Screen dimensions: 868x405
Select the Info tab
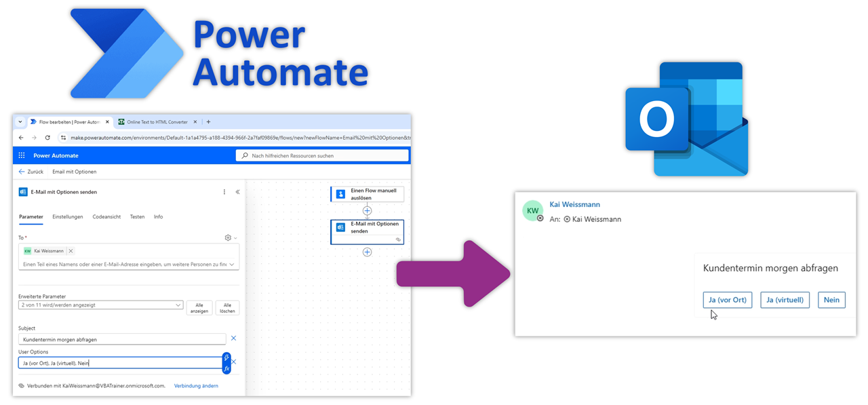[158, 217]
